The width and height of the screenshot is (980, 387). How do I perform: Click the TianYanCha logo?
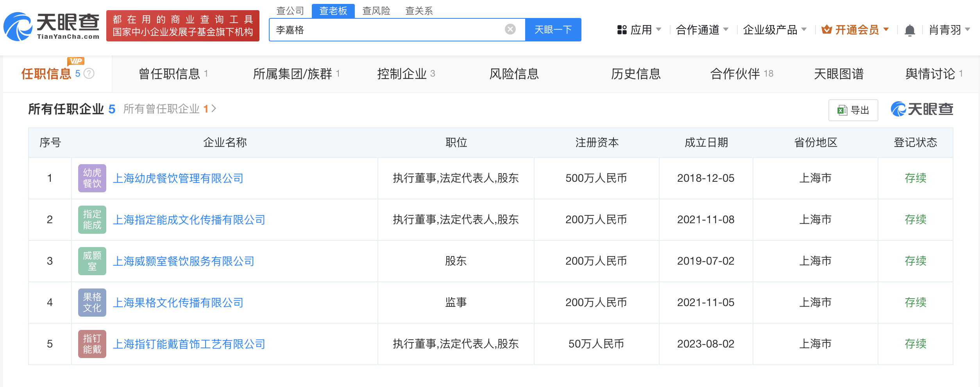[x=52, y=26]
